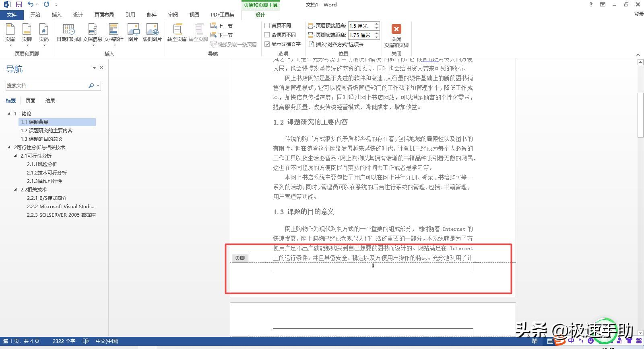
Task: Collapse 2可行性分析与相关技术 node
Action: (9, 147)
